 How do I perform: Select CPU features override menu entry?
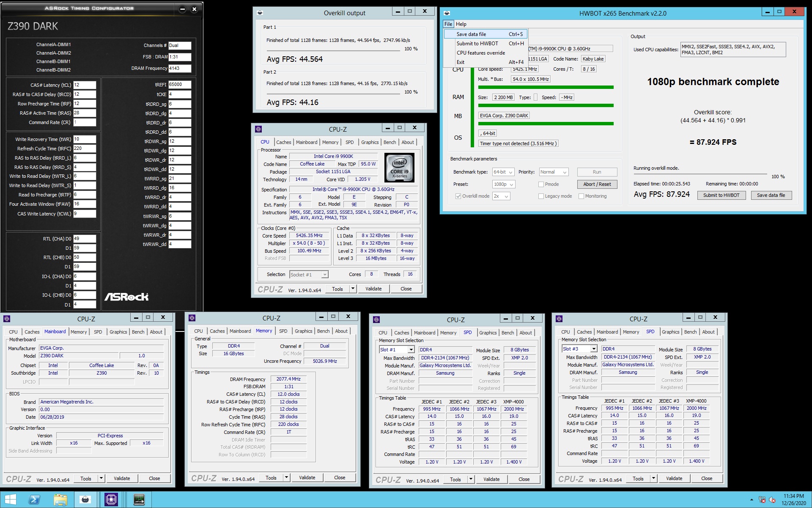tap(485, 53)
